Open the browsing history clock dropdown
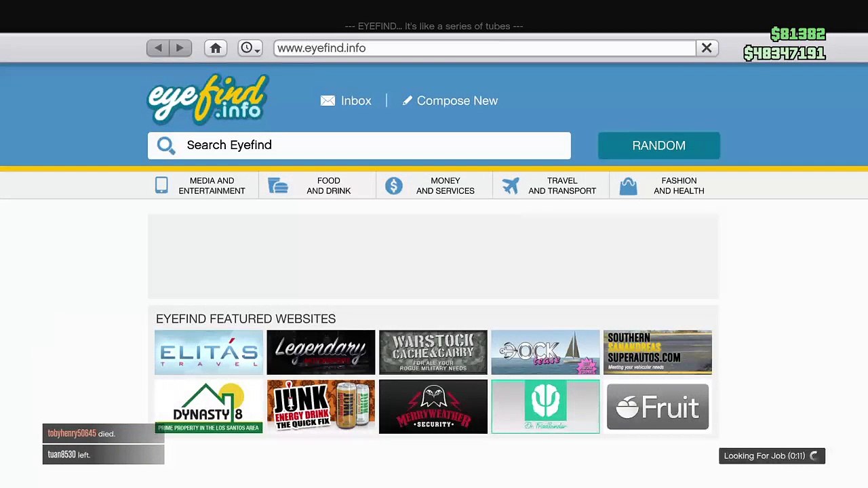 pos(250,48)
